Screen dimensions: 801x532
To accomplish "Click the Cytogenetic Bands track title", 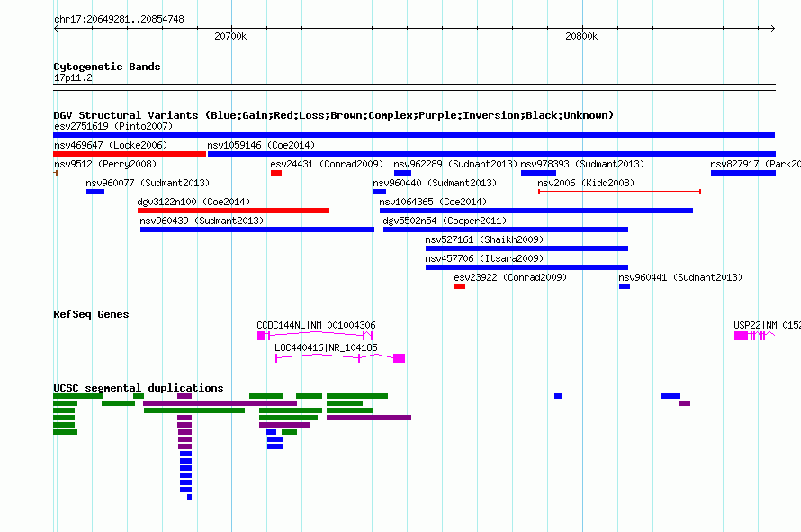I will (107, 67).
